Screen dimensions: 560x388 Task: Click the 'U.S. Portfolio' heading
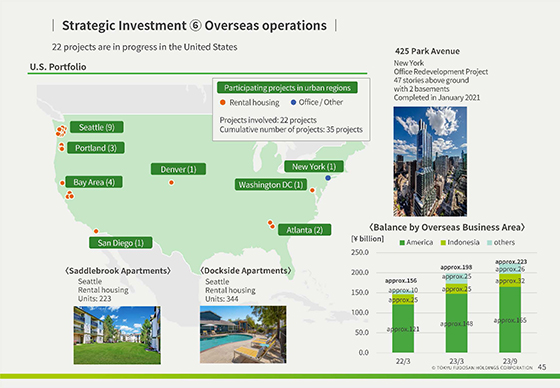[58, 67]
